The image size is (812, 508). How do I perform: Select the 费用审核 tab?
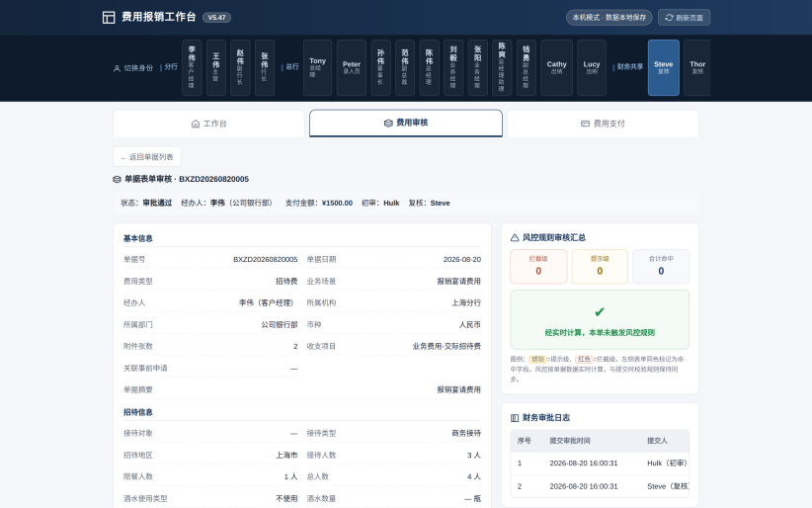pos(406,123)
